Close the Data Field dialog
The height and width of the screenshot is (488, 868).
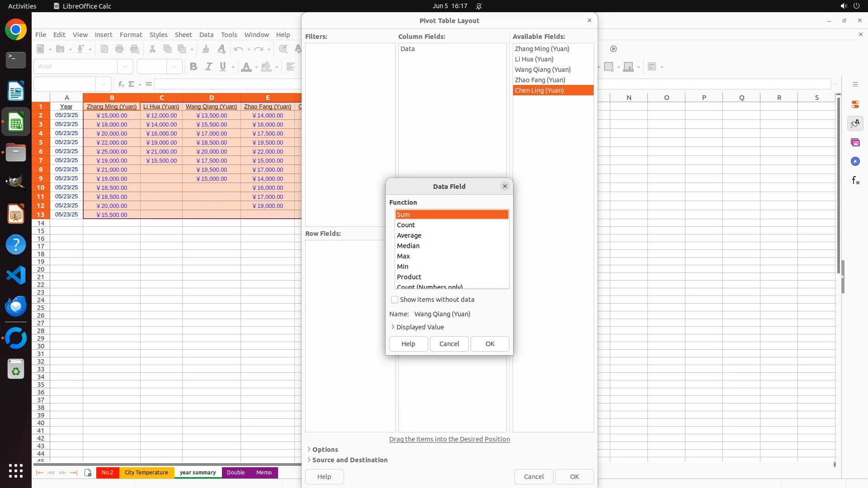[505, 186]
